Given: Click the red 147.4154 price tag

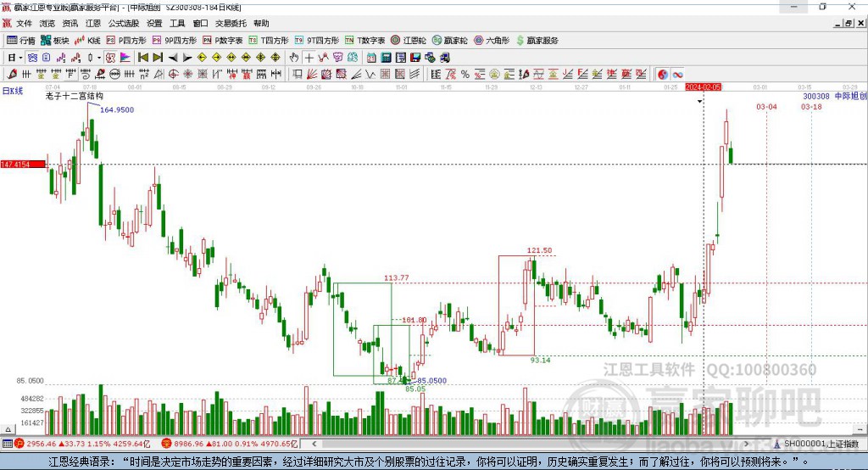Looking at the screenshot, I should pyautogui.click(x=23, y=164).
